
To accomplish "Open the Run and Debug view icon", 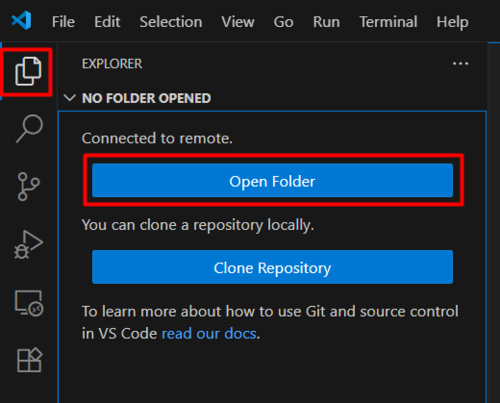I will (x=28, y=244).
